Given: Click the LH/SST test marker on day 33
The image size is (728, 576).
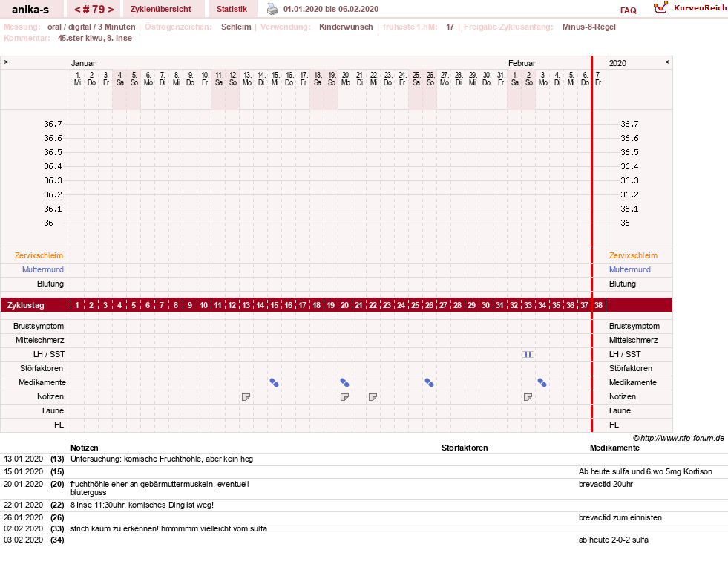Looking at the screenshot, I should tap(528, 354).
